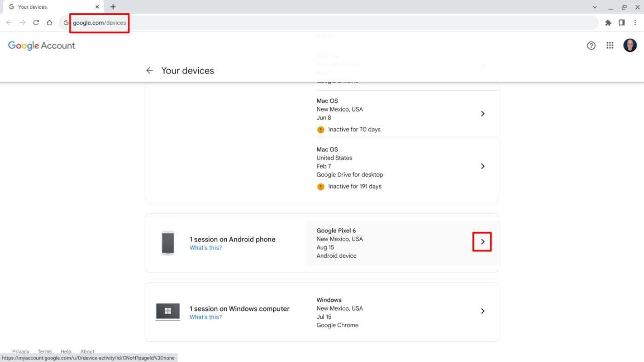
Task: Open the Privacy link in footer
Action: [x=20, y=351]
